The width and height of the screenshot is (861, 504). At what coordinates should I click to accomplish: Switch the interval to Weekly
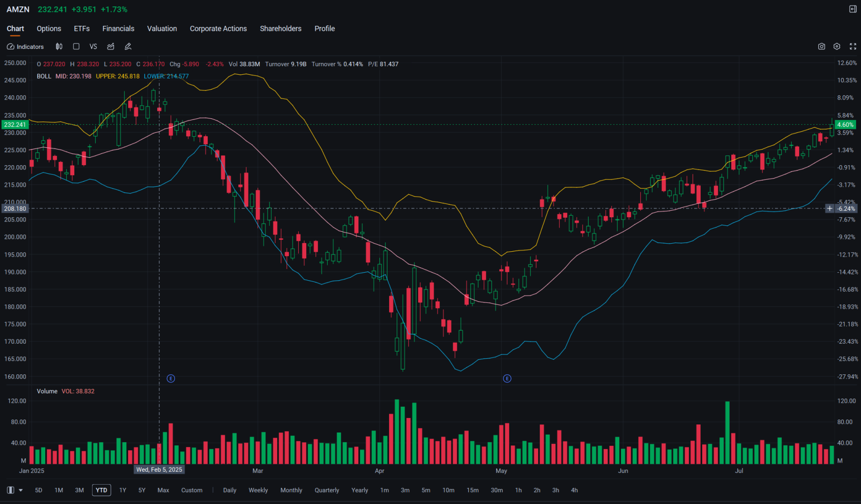(258, 490)
